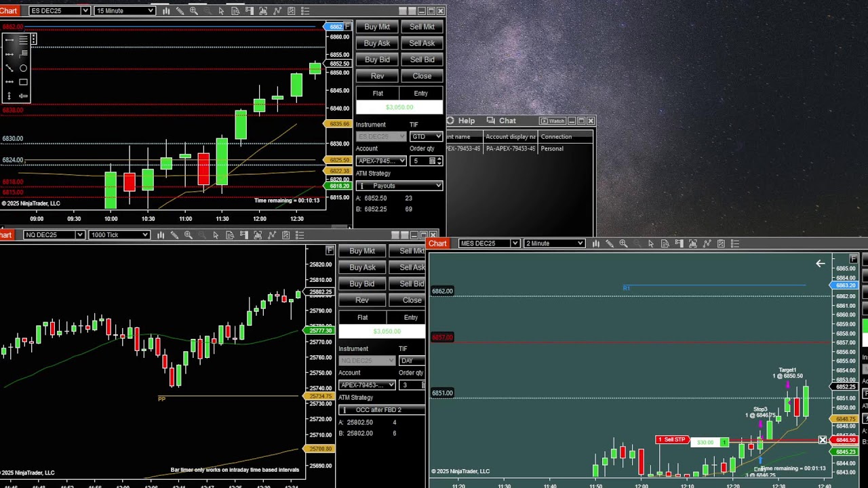Open Strategies icon in ES chart toolbar
Screen dimensions: 868x488
point(292,11)
